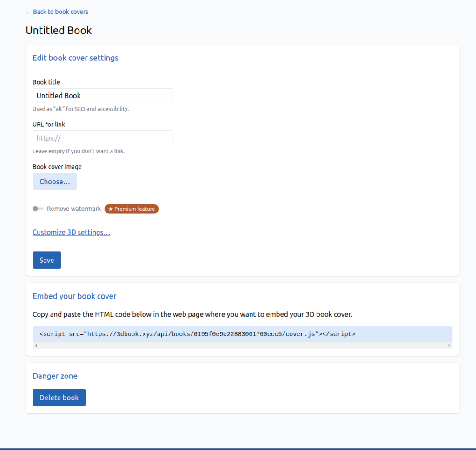Click the Untitled Book page heading

point(59,31)
